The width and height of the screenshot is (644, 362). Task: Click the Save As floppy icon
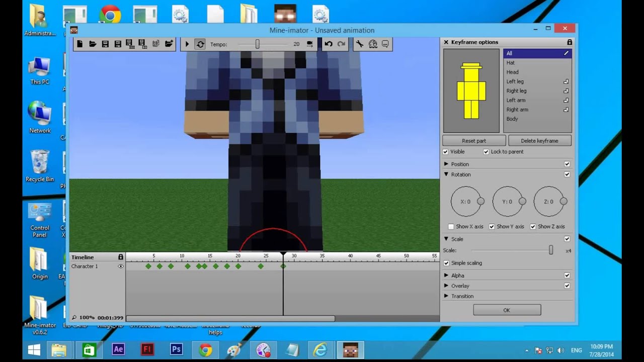118,44
